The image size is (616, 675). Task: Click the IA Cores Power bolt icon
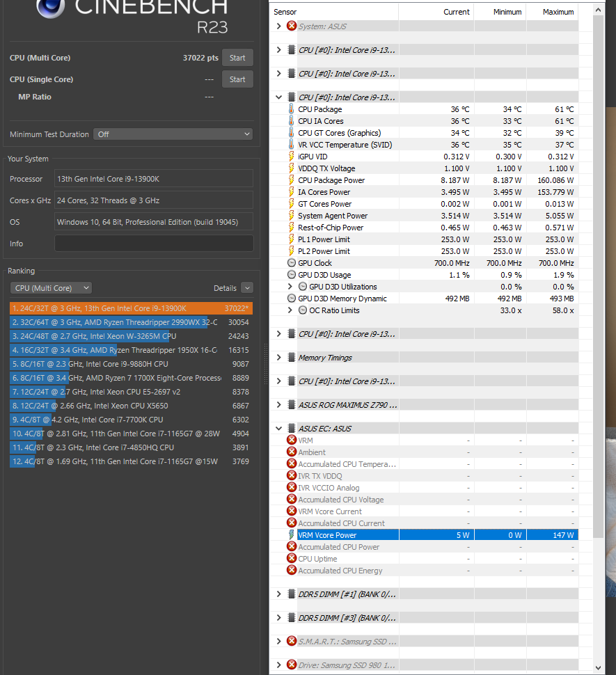point(292,192)
